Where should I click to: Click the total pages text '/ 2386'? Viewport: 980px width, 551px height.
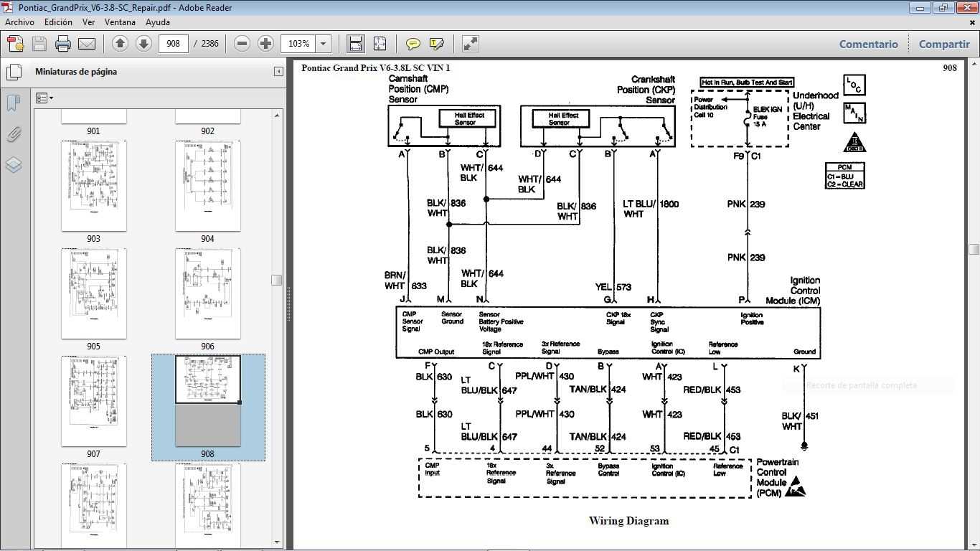click(x=206, y=44)
